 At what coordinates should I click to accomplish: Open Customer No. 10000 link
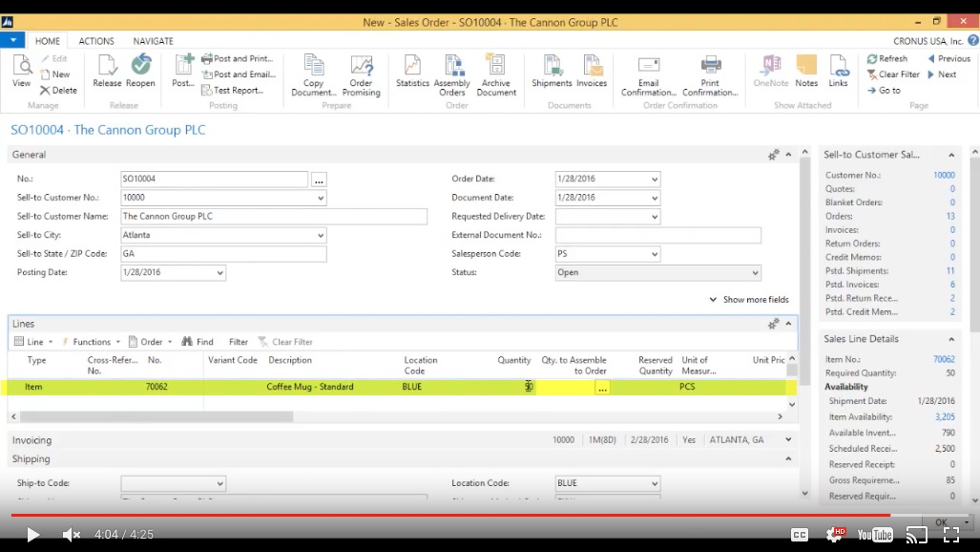click(x=944, y=175)
